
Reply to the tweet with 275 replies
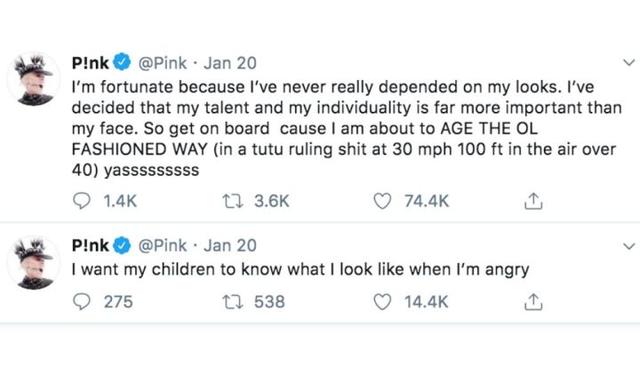click(81, 302)
